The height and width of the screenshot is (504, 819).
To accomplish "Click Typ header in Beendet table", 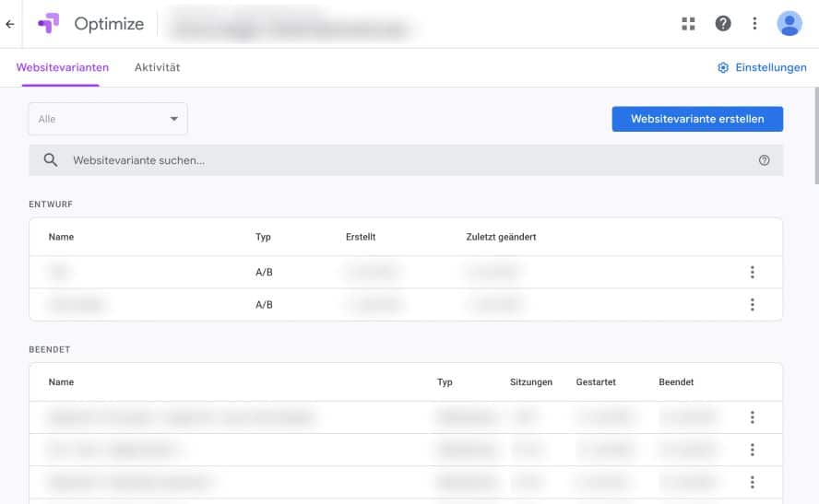I will click(x=445, y=381).
